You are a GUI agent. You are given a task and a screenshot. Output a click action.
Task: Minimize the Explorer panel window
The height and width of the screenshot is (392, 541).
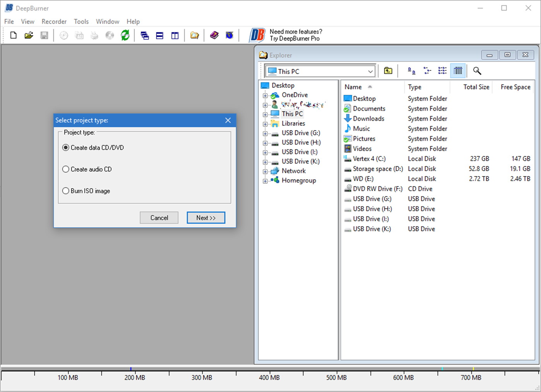490,55
